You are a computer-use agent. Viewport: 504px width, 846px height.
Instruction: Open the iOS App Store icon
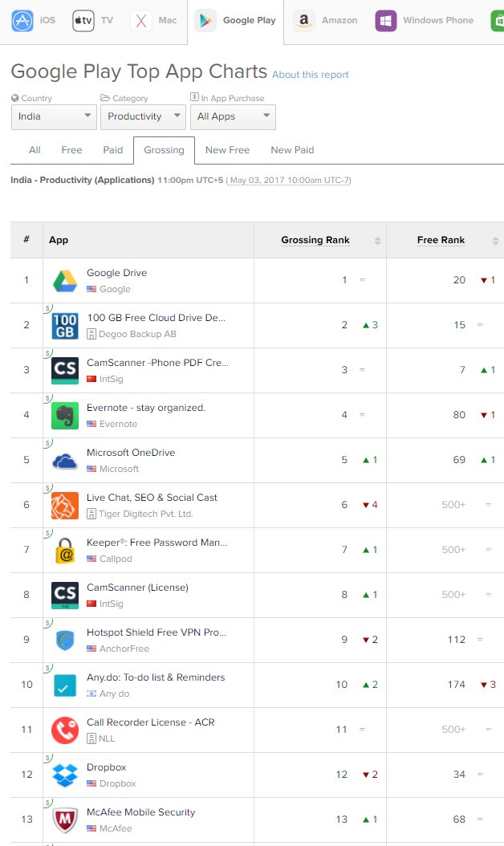coord(22,21)
